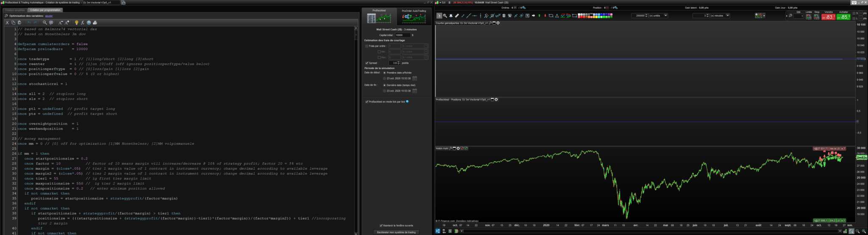Click the lightbulb help icon in editor toolbar
The image size is (868, 235).
(x=77, y=22)
